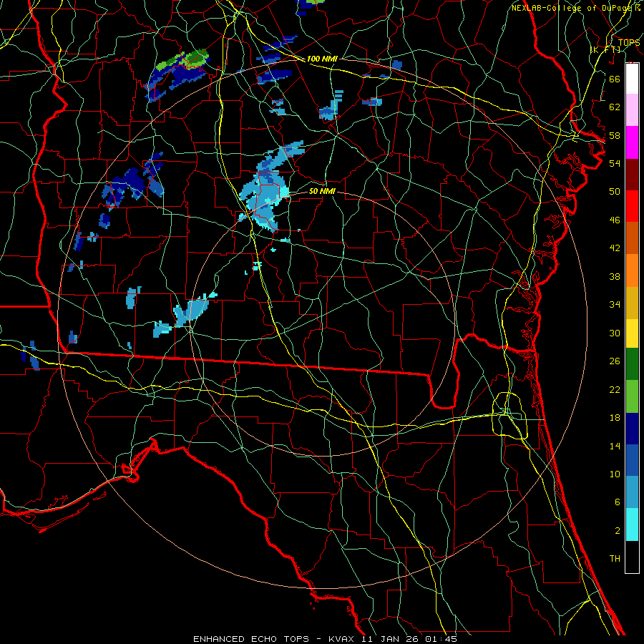The image size is (644, 644).
Task: Click the bright red legend band
Action: pyautogui.click(x=632, y=207)
